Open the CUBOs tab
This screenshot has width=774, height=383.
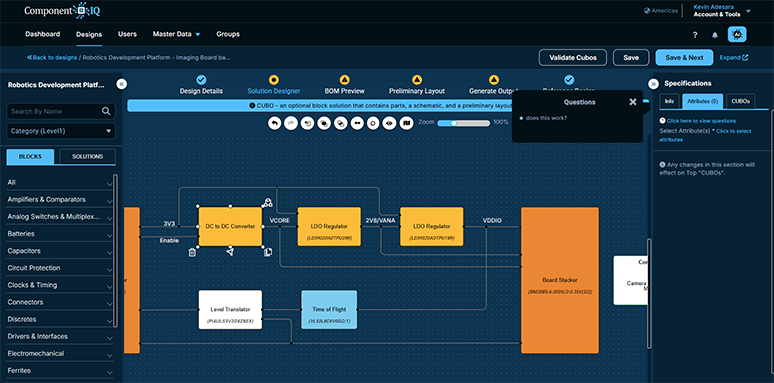[740, 101]
